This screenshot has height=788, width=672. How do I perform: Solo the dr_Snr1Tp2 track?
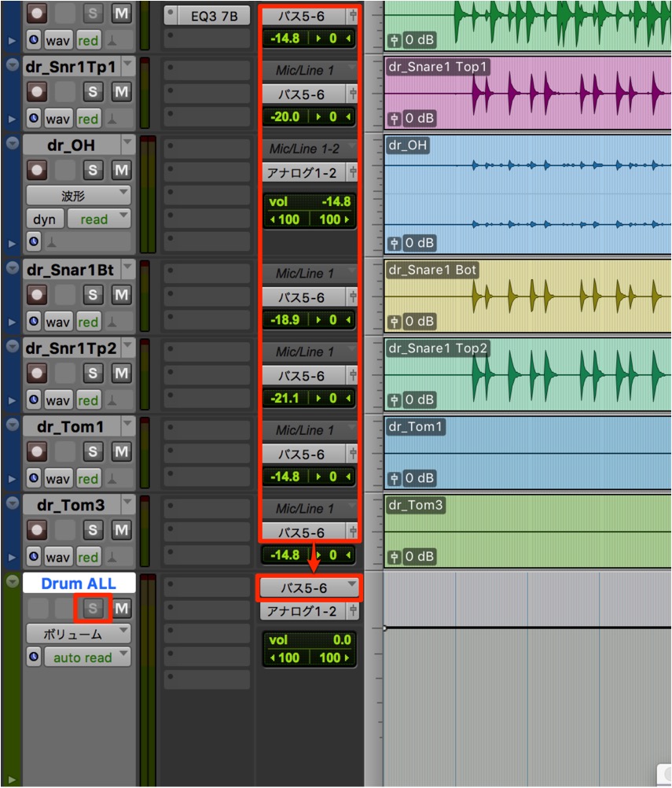click(93, 374)
